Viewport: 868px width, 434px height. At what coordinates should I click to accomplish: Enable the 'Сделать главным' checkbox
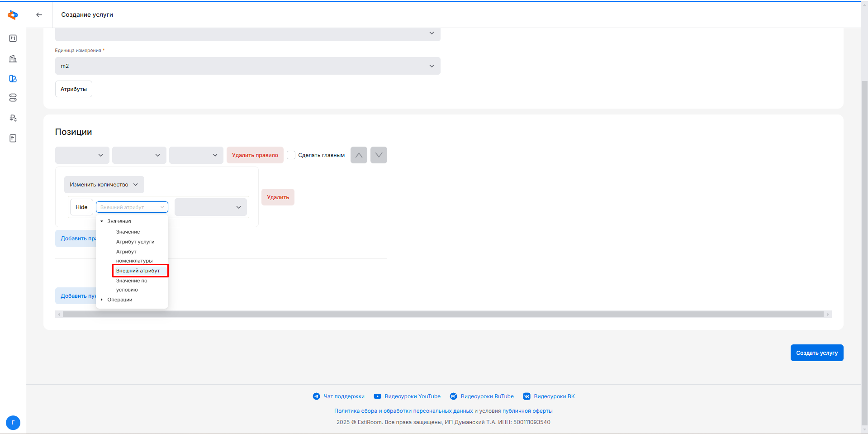click(291, 155)
